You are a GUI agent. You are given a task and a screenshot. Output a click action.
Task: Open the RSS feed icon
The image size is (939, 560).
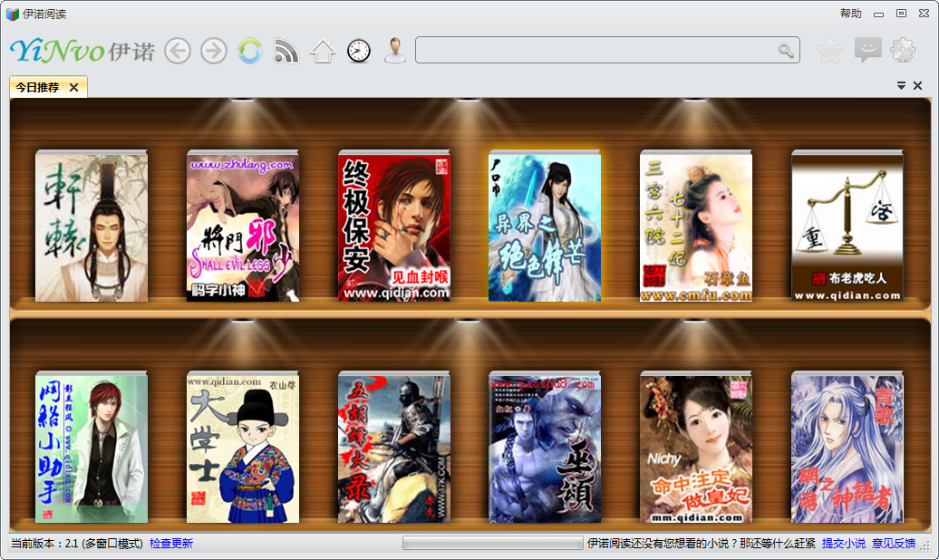tap(286, 51)
